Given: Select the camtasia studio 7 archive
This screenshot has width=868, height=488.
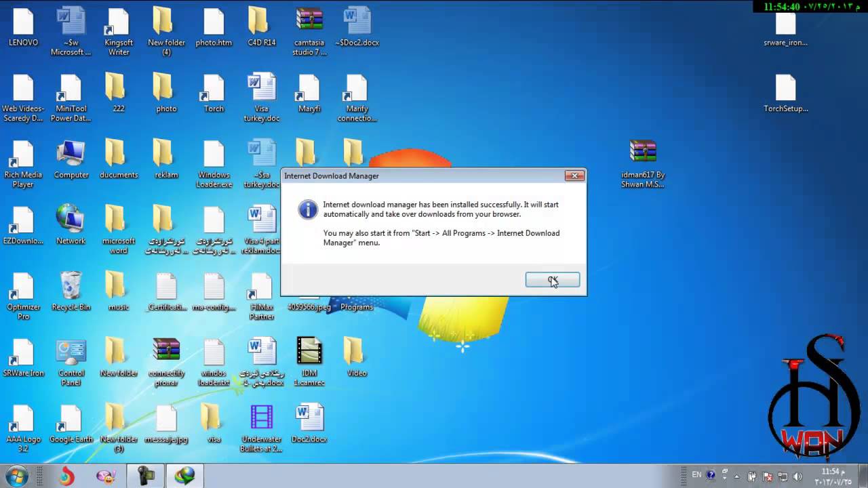Looking at the screenshot, I should click(x=309, y=32).
